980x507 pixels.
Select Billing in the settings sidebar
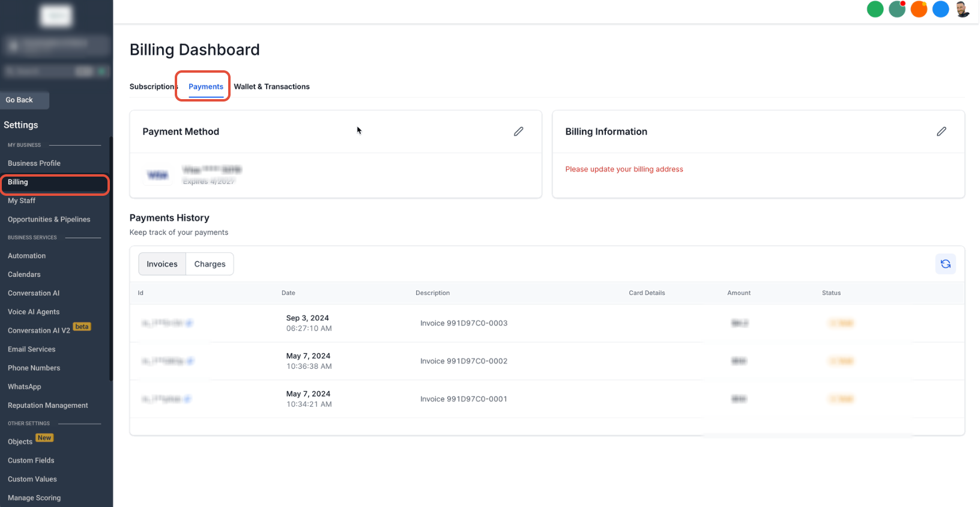(x=54, y=182)
